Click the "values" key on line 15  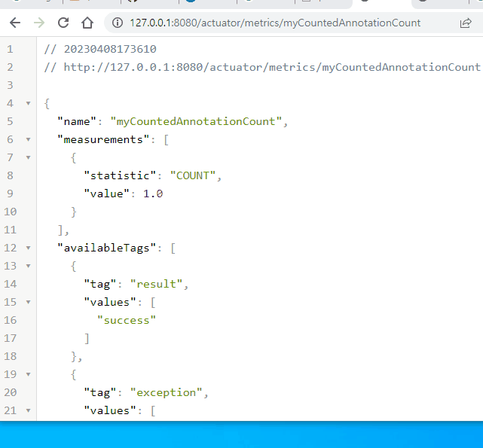point(110,302)
